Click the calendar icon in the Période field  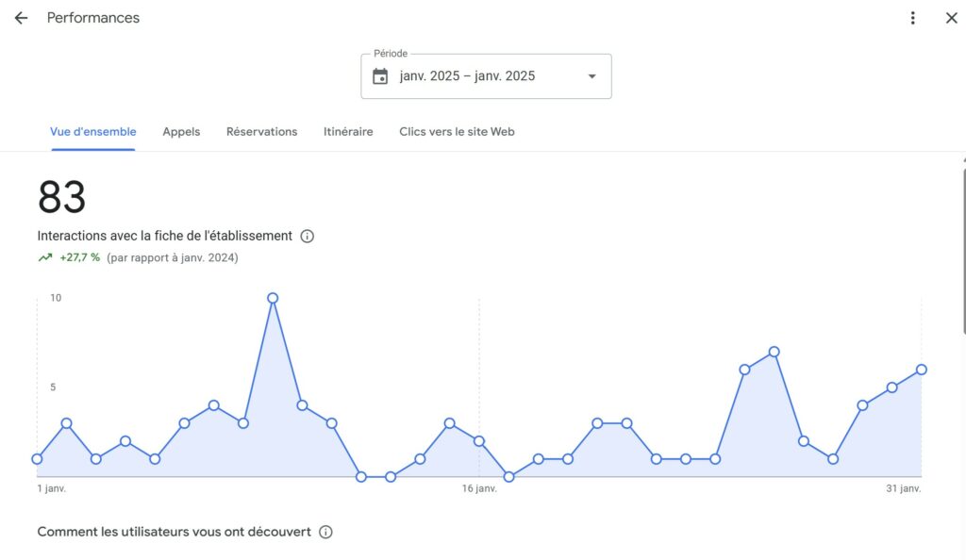[380, 76]
